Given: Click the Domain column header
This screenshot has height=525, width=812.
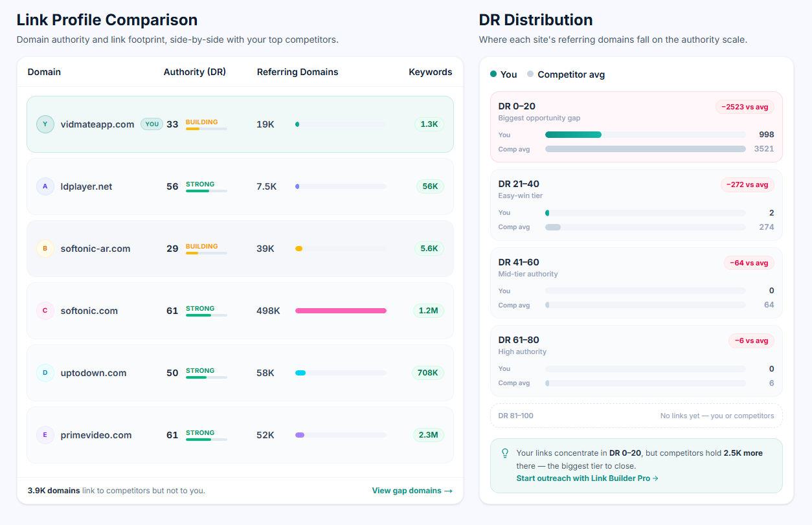Looking at the screenshot, I should click(x=44, y=72).
